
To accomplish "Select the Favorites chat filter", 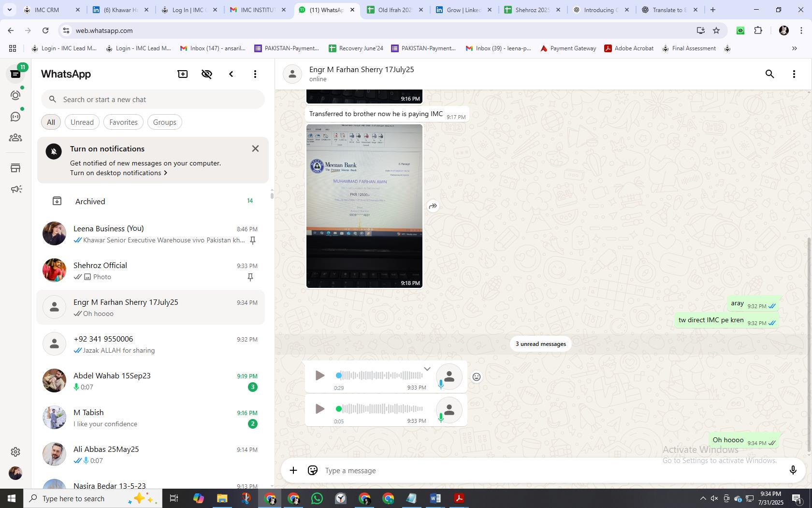I will pos(123,122).
